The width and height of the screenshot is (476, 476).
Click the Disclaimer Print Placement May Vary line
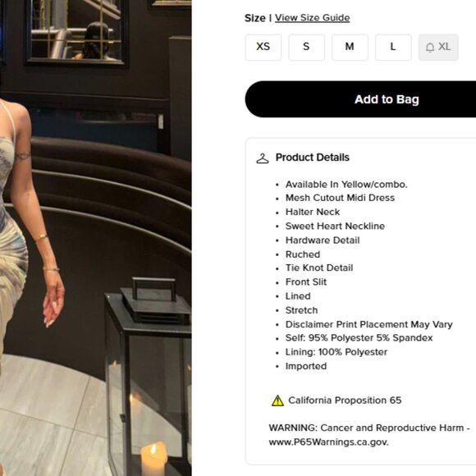[368, 324]
